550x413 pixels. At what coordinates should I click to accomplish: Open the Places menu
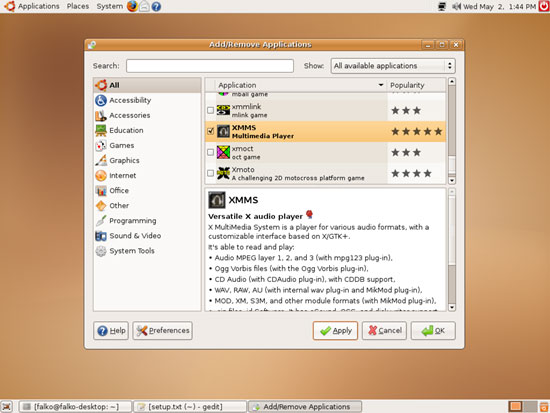point(78,6)
